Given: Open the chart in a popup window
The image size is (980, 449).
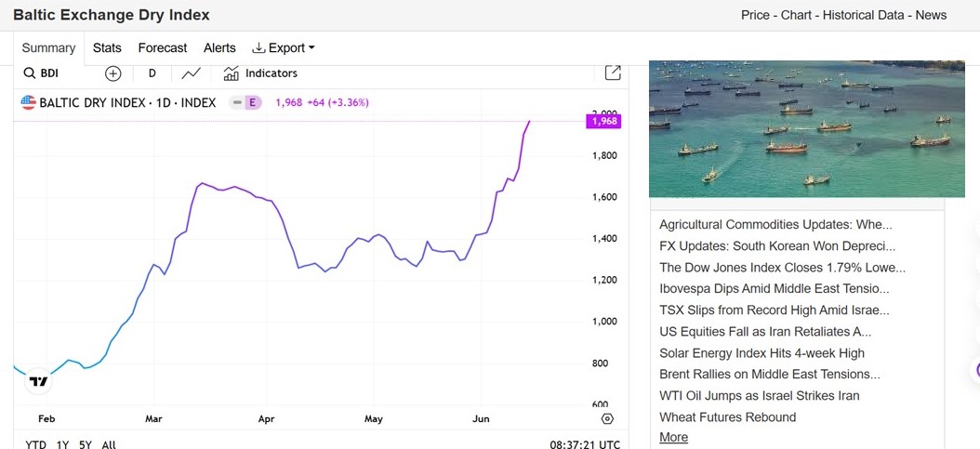Looking at the screenshot, I should (x=613, y=73).
